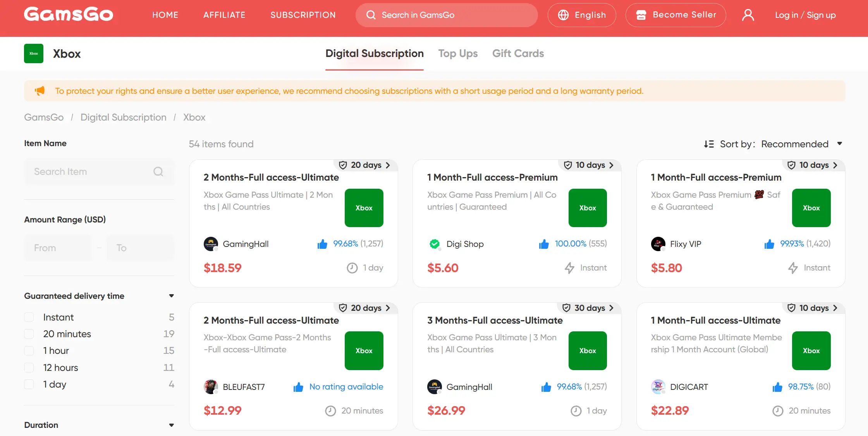The image size is (868, 436).
Task: Check the 1 day delivery filter
Action: click(29, 384)
